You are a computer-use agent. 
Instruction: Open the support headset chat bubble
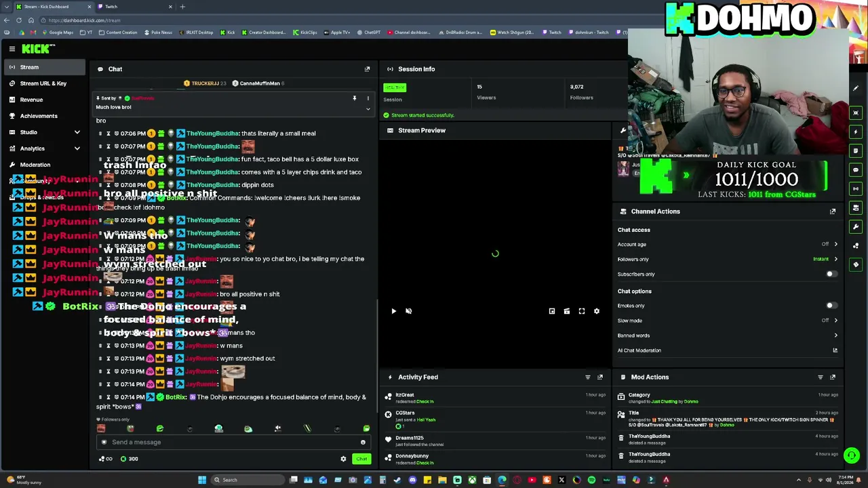(x=852, y=456)
